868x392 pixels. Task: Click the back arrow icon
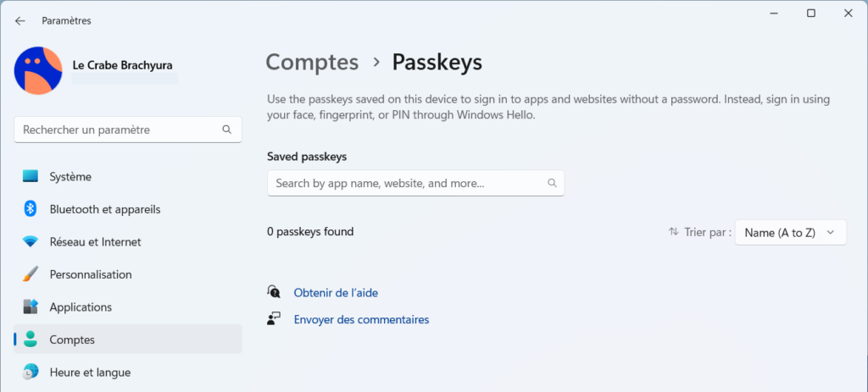[20, 21]
